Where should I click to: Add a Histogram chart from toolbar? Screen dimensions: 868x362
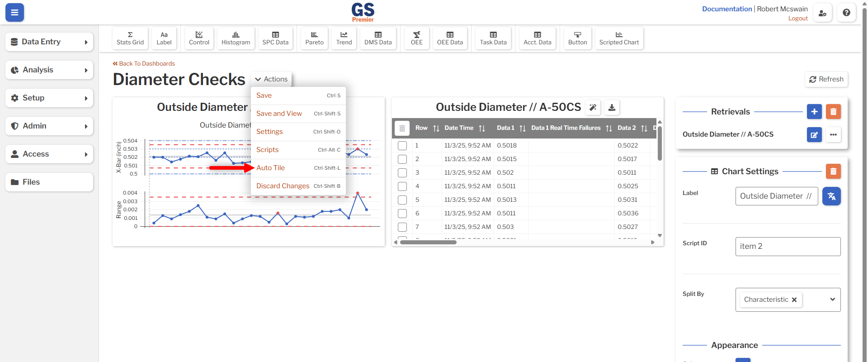click(x=236, y=38)
